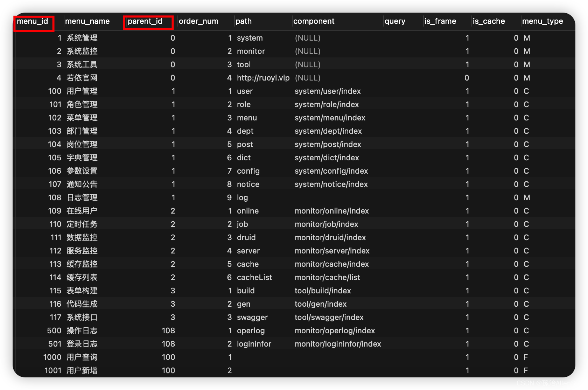
Task: Click the monitor/server/index component cell
Action: pos(332,251)
